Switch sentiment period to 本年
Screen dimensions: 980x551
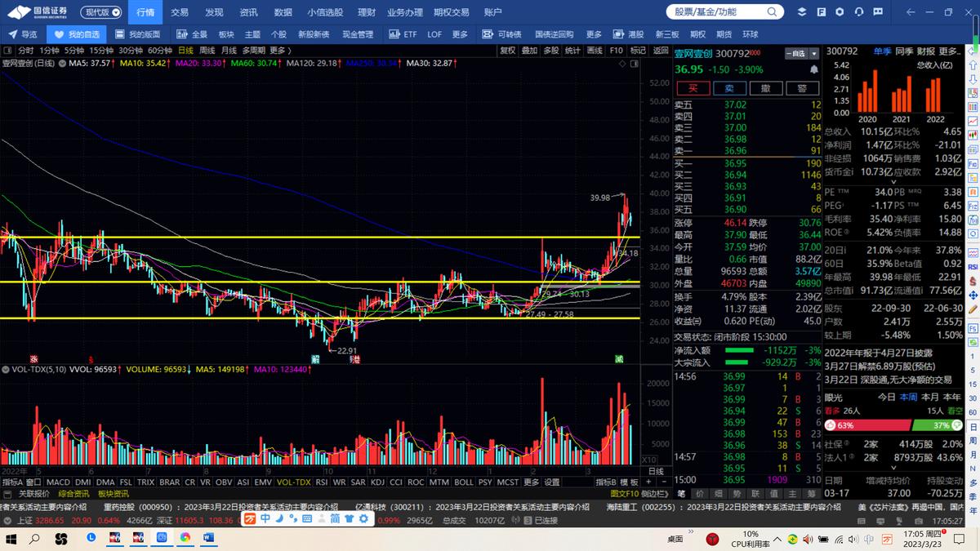coord(951,397)
